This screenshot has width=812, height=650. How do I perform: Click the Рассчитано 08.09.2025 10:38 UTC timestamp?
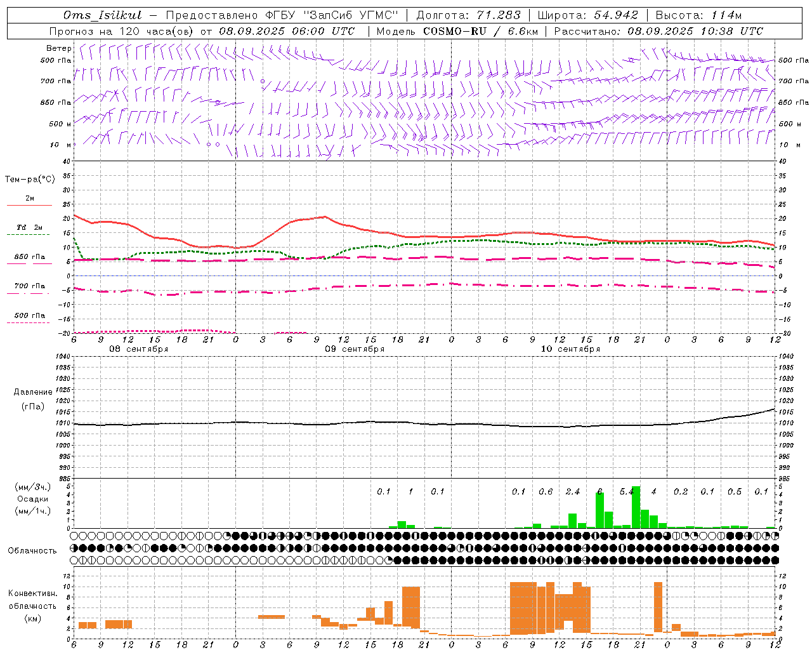658,31
